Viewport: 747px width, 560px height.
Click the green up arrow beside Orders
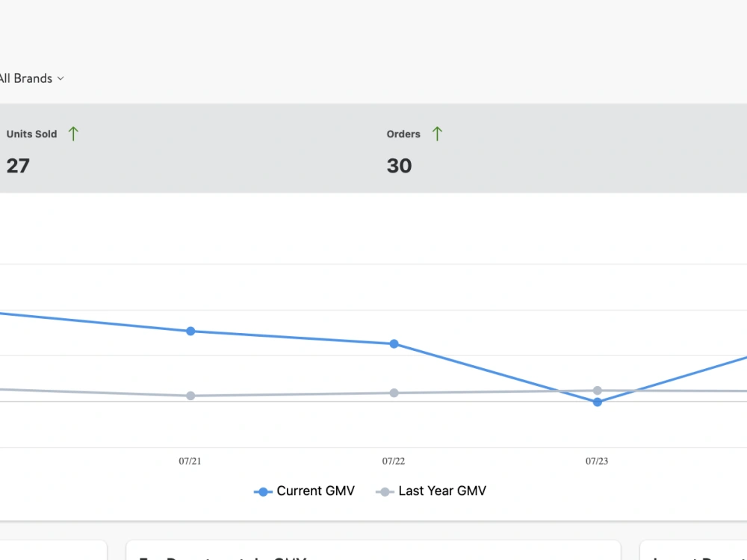[x=437, y=134]
